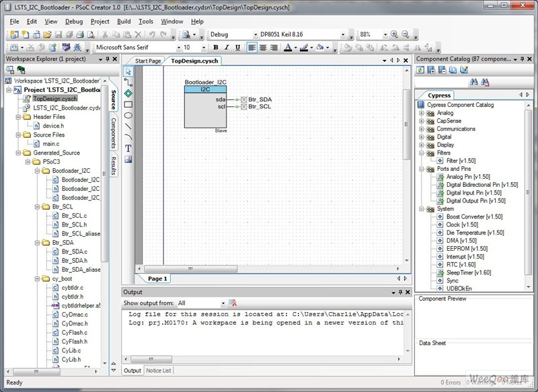This screenshot has width=538, height=392.
Task: Select the rectangle drawing tool
Action: (x=128, y=104)
